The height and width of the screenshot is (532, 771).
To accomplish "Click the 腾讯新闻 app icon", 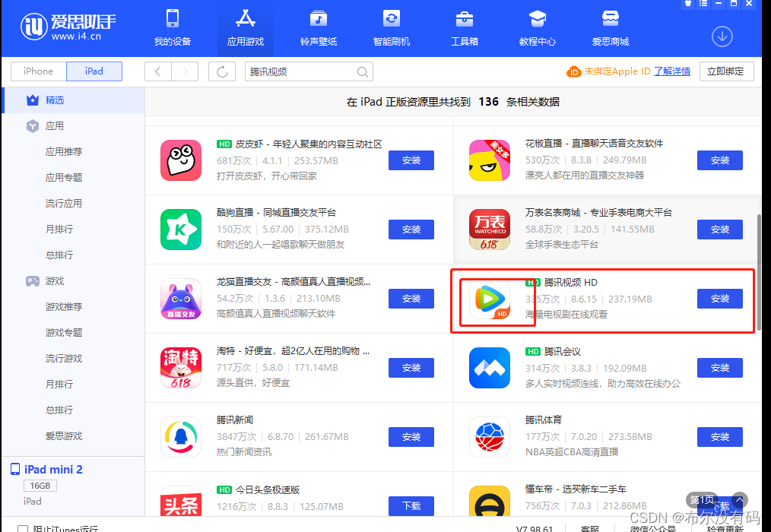I will pos(181,436).
